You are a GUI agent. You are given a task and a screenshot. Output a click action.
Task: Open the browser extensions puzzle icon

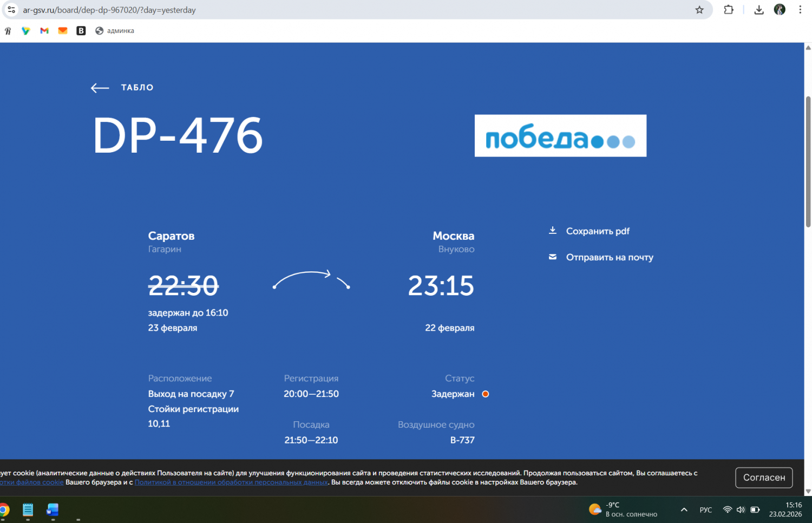click(x=729, y=10)
